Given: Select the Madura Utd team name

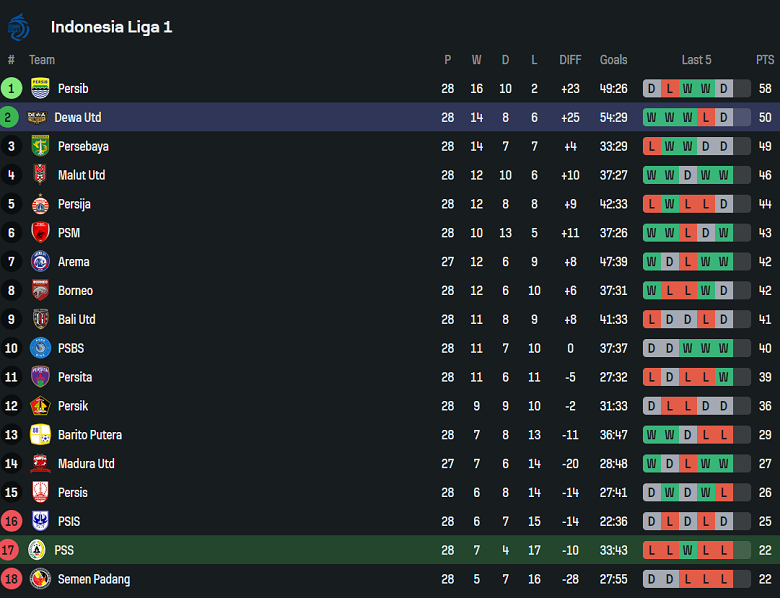Looking at the screenshot, I should pyautogui.click(x=86, y=464).
